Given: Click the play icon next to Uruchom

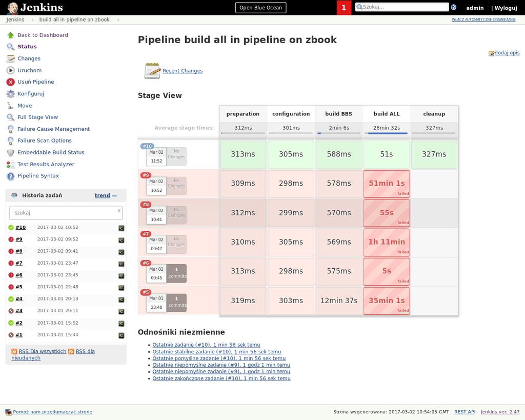Looking at the screenshot, I should tap(11, 70).
